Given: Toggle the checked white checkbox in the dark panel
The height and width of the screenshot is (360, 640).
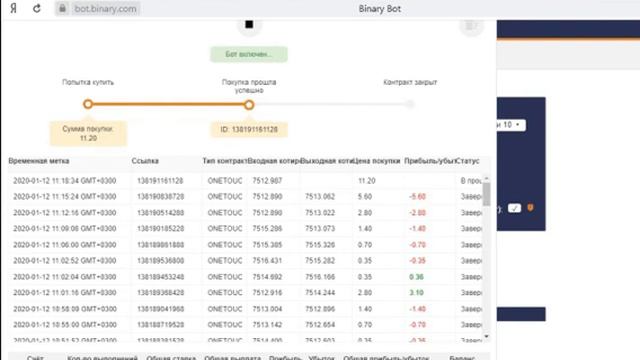Looking at the screenshot, I should (514, 208).
